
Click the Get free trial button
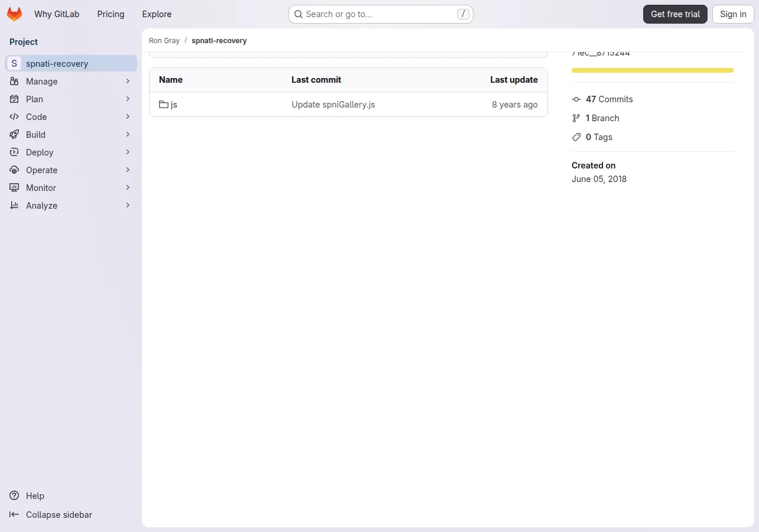675,14
